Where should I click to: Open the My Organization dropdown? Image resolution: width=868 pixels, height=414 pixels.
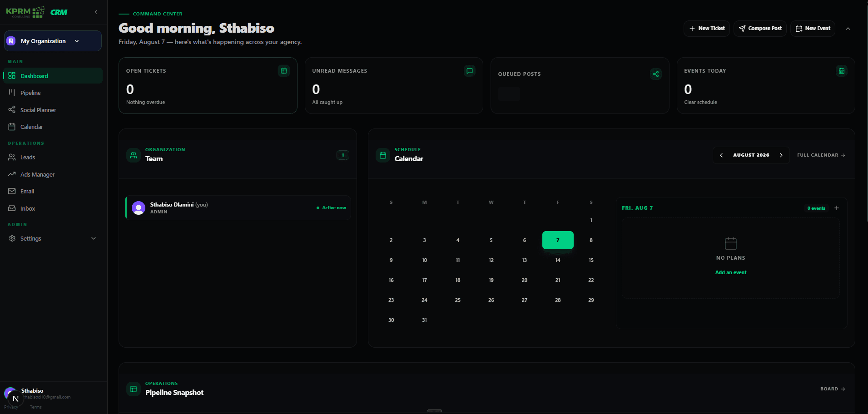(53, 41)
